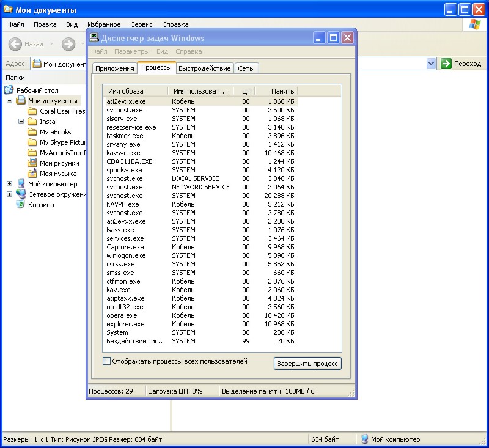This screenshot has height=448, width=489.
Task: Click the Сетевое окружение network icon
Action: (21, 194)
